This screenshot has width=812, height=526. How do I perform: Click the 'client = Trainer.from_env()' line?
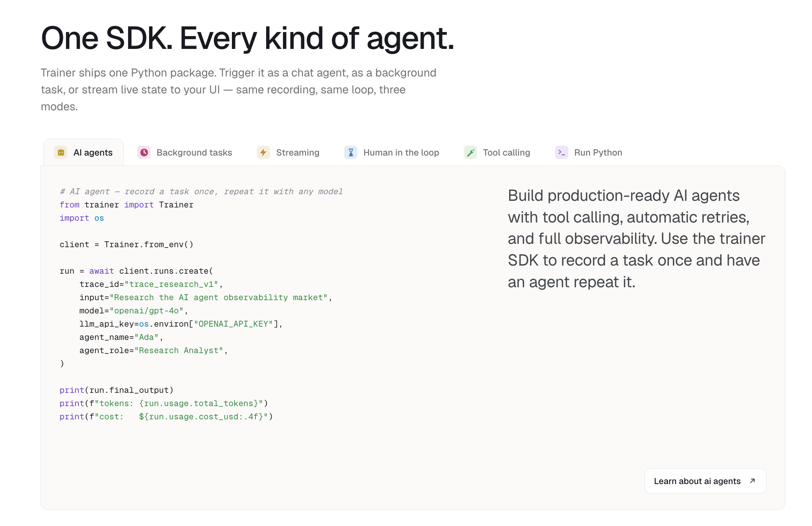pyautogui.click(x=127, y=245)
